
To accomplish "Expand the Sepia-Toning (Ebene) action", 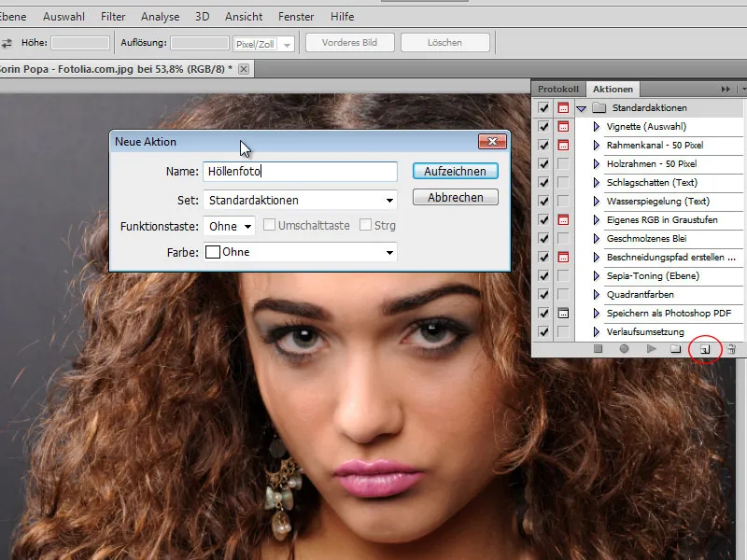I will tap(596, 275).
